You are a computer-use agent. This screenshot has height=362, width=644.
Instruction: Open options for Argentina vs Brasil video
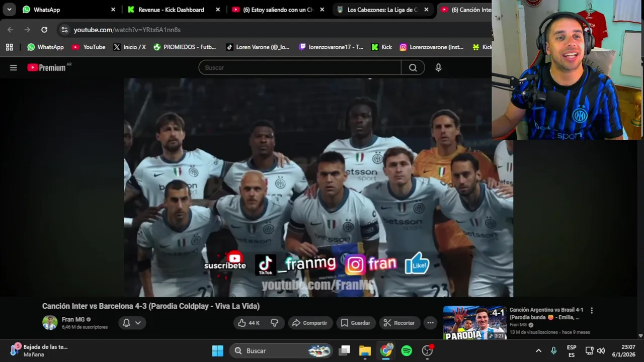click(x=592, y=311)
